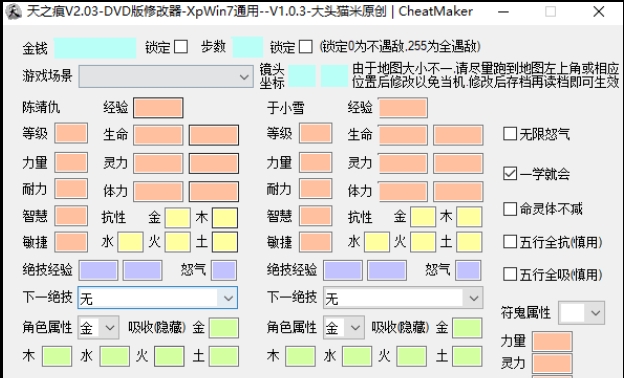Screen dimensions: 624x378
Task: Click 于小雪's 金 resistance field
Action: 423,217
